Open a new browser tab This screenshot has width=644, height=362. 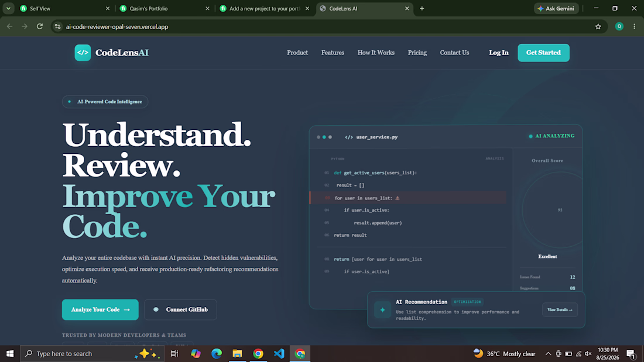click(422, 8)
